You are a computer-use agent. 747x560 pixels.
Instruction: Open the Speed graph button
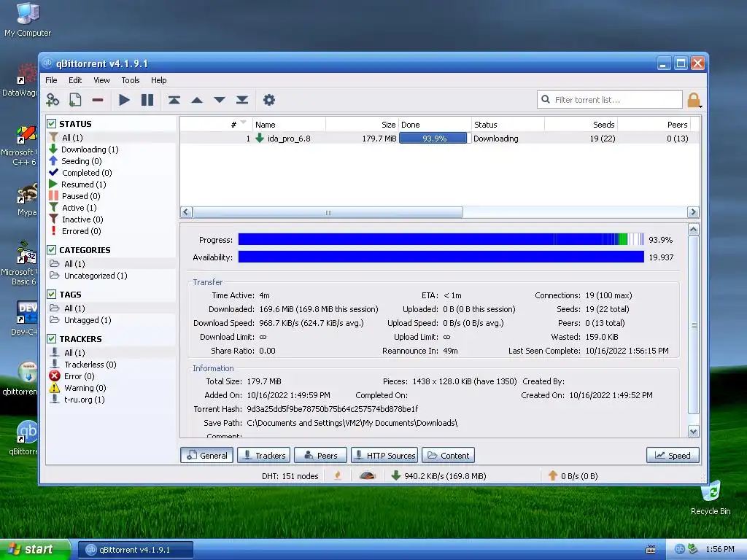point(673,455)
